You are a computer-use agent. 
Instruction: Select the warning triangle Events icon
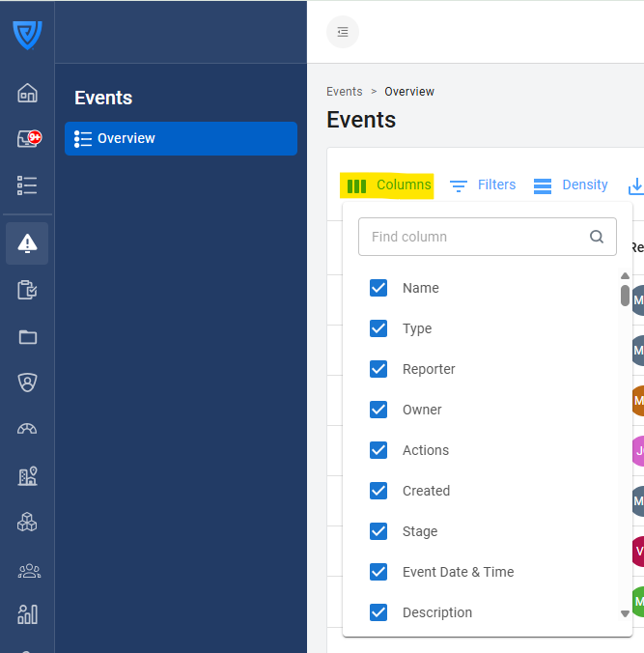click(x=27, y=243)
